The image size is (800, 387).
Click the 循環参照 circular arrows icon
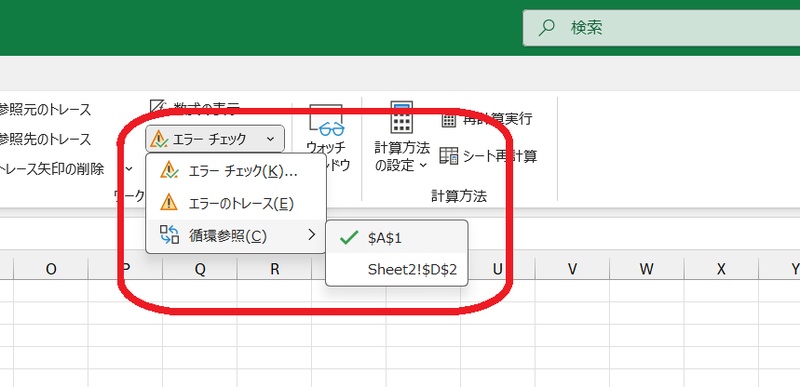(x=169, y=235)
